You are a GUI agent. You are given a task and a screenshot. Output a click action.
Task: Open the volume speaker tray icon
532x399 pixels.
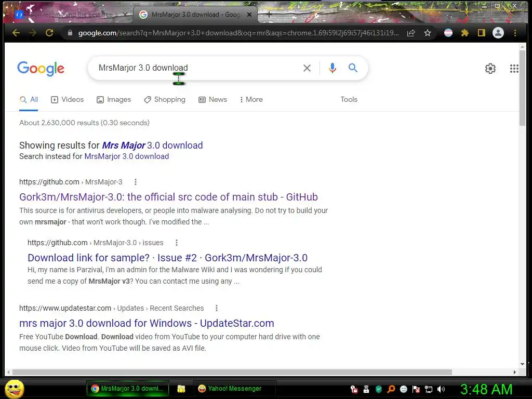[441, 389]
